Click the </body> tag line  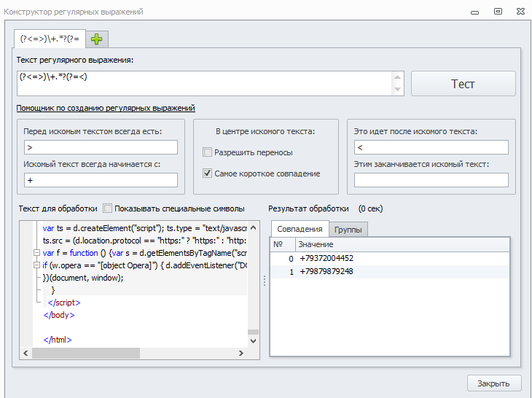click(x=59, y=315)
